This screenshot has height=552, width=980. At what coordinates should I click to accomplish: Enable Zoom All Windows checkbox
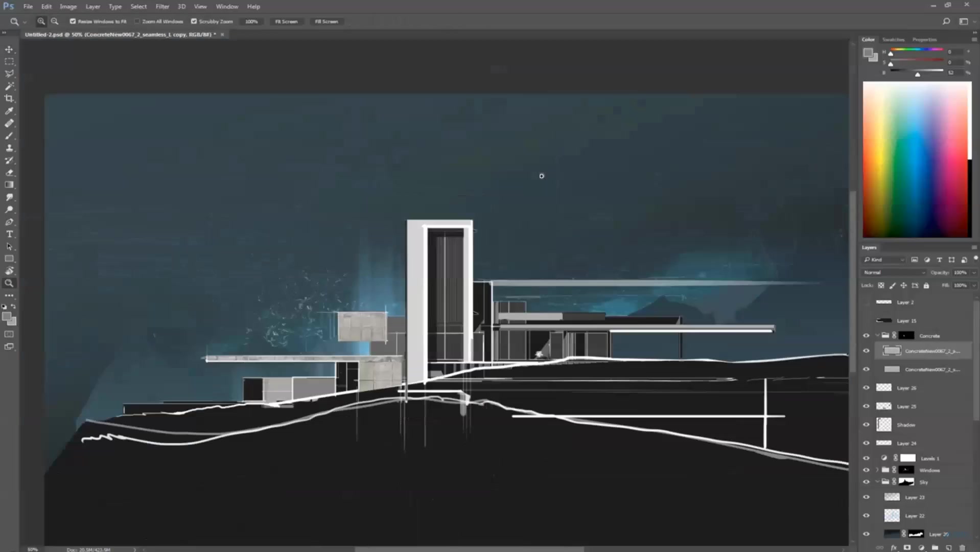click(137, 21)
